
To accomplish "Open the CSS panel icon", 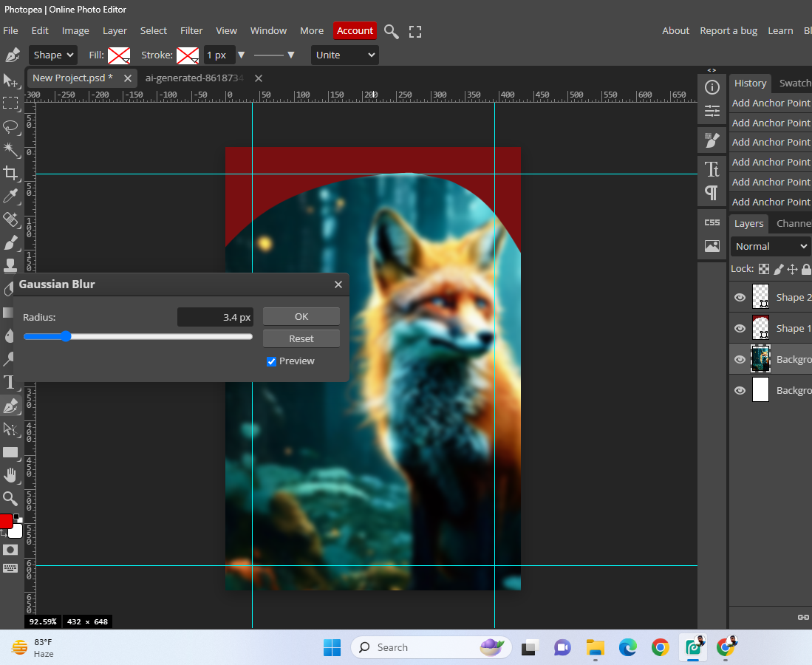I will tap(712, 222).
